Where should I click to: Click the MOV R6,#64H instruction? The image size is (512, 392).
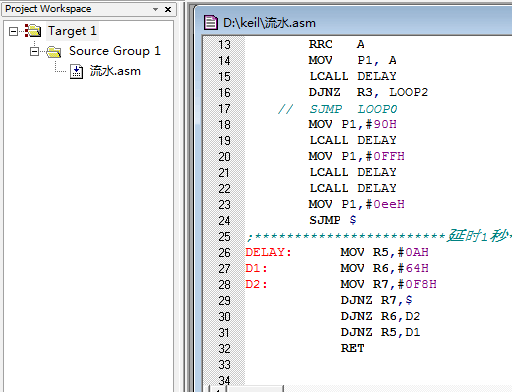point(385,268)
